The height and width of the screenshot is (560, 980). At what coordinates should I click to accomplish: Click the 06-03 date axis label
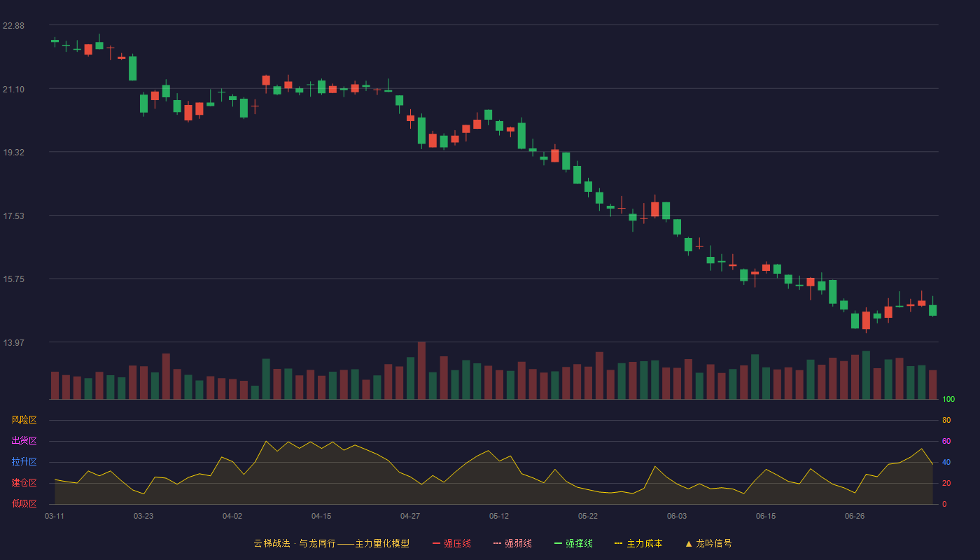click(x=677, y=516)
